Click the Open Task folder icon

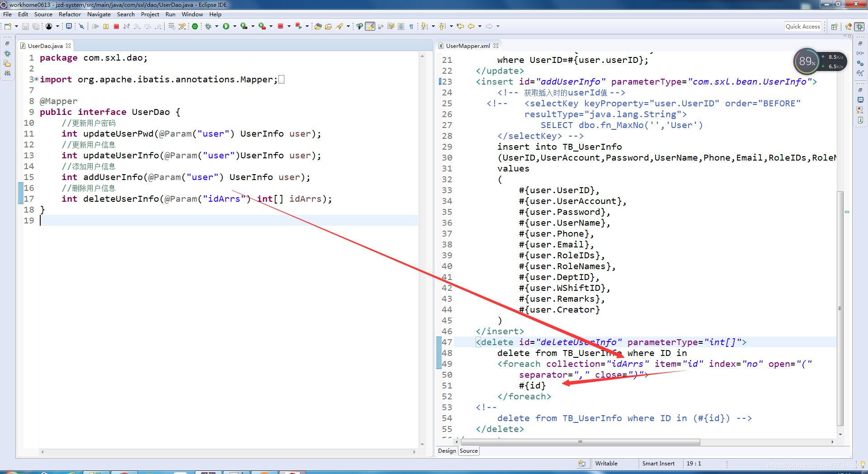click(328, 26)
